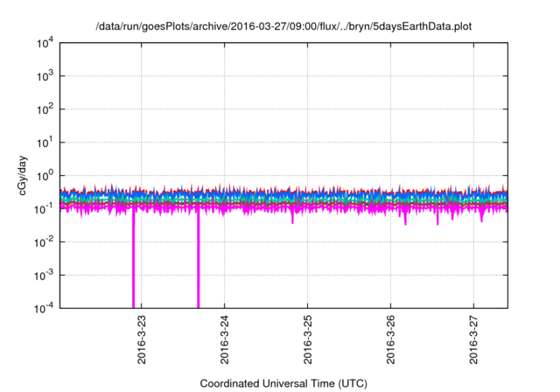Image resolution: width=560 pixels, height=392 pixels.
Task: Select the 10^2 y-axis label
Action: (45, 109)
